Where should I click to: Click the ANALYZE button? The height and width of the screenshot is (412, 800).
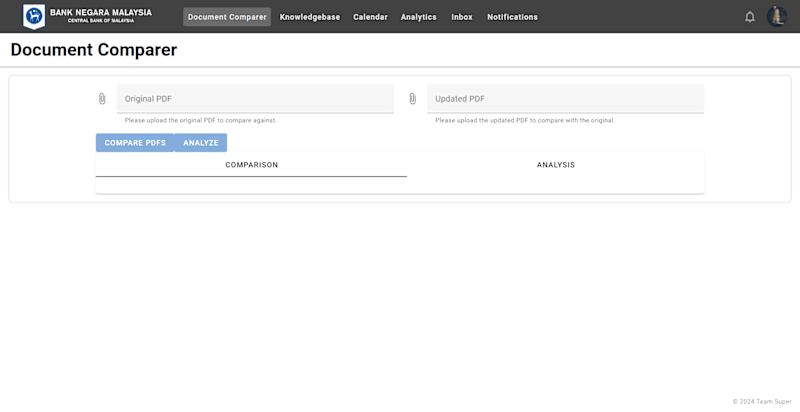(x=201, y=143)
